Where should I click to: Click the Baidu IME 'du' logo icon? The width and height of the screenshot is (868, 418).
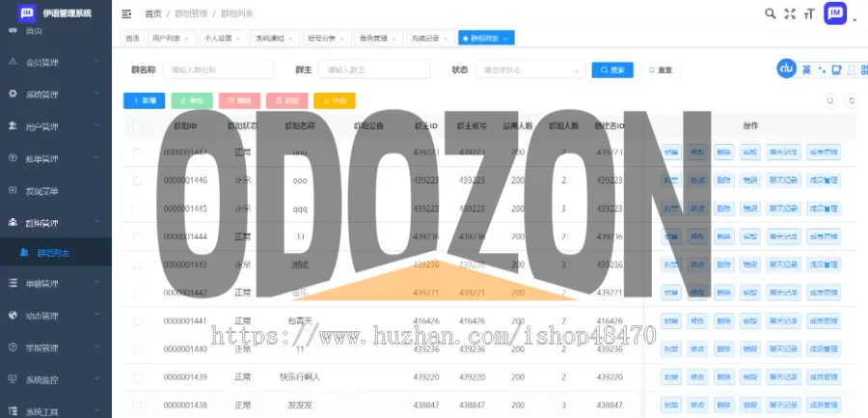click(787, 69)
